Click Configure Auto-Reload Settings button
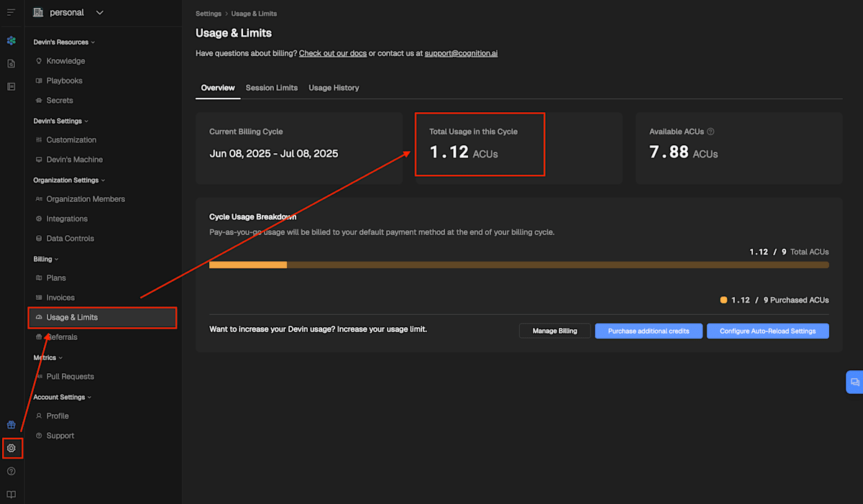The image size is (863, 504). tap(768, 331)
